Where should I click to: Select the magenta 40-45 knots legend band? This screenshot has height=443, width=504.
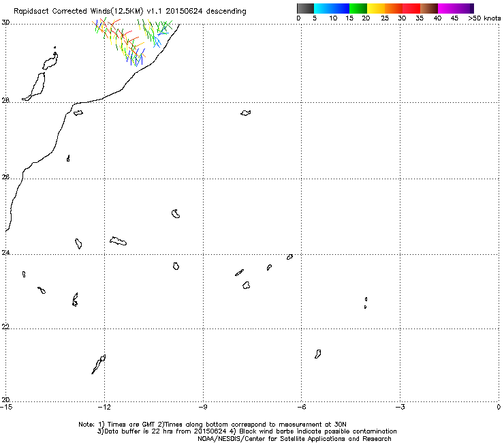[x=447, y=8]
